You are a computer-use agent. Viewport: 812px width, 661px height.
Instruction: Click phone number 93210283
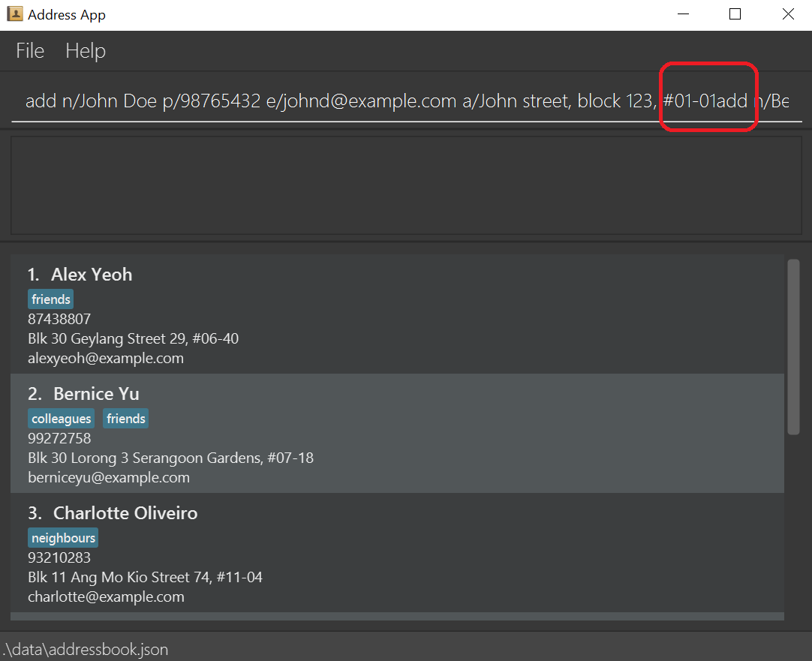59,557
